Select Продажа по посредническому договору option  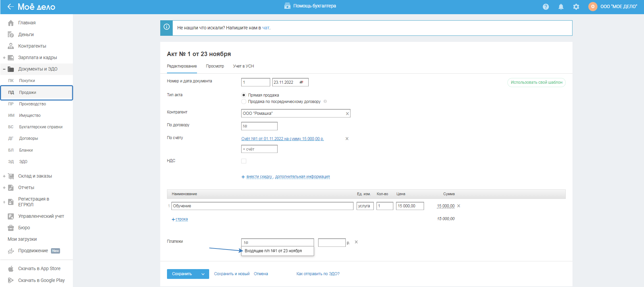[244, 102]
